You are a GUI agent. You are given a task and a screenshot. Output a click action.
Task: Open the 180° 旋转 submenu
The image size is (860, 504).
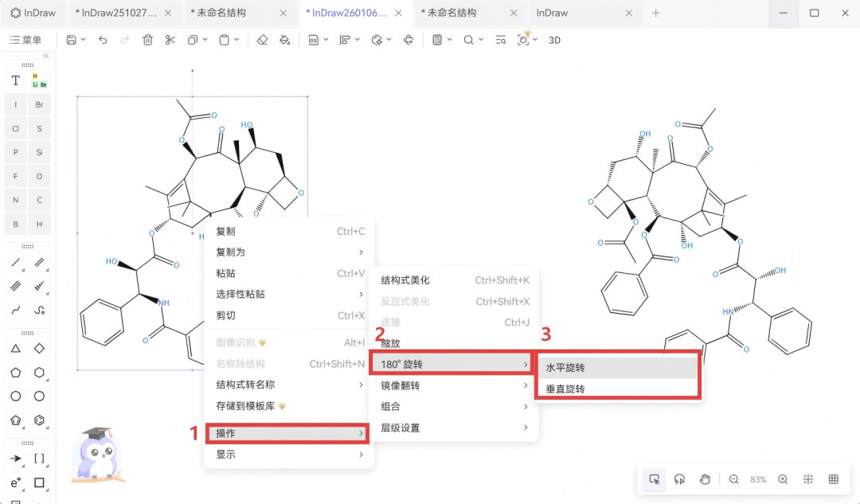click(x=451, y=364)
